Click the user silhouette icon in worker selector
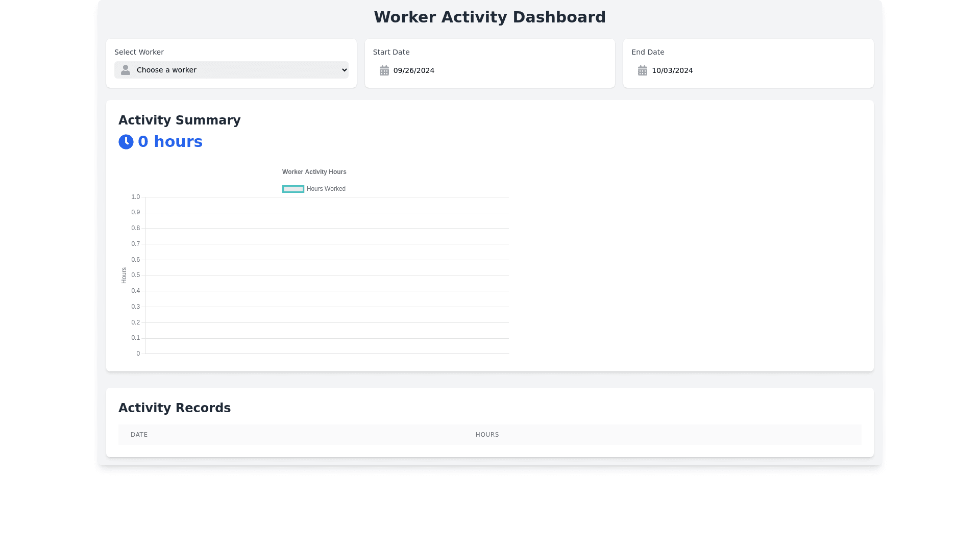Image resolution: width=980 pixels, height=551 pixels. click(125, 70)
